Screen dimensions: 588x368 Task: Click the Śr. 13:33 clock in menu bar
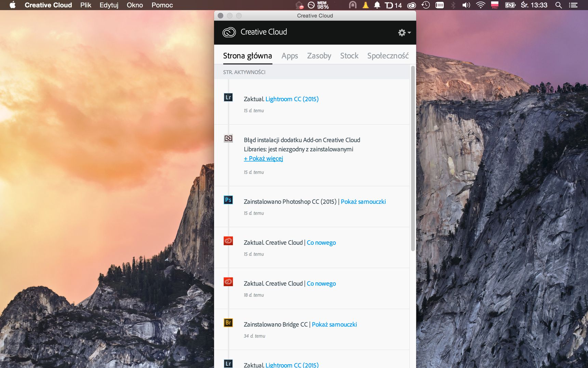[x=534, y=5]
